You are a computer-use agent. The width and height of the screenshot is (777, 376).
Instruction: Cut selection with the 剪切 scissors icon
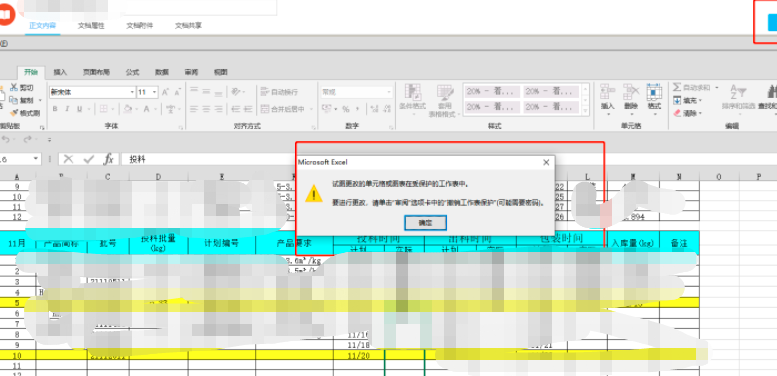point(14,88)
